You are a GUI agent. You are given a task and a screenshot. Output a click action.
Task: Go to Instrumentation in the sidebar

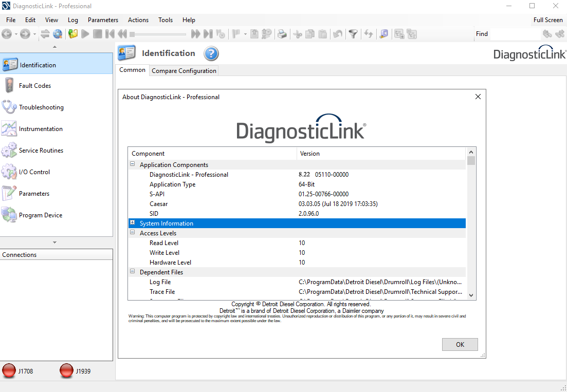41,129
